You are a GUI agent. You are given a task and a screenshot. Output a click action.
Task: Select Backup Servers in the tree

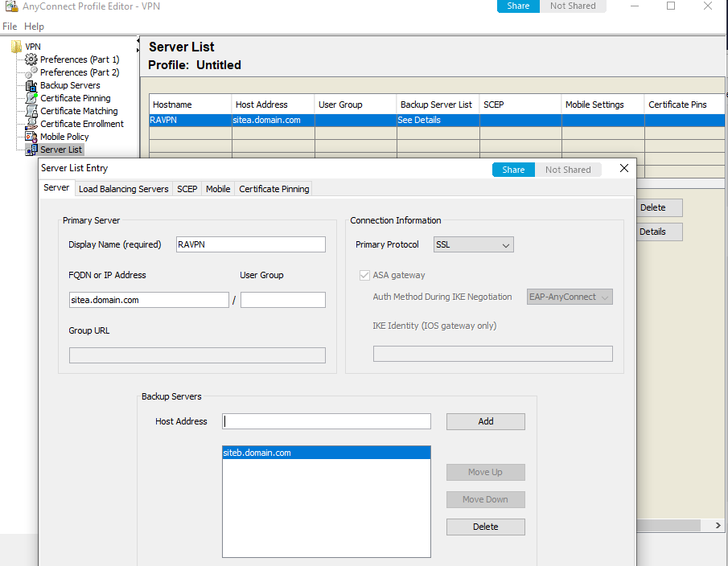pyautogui.click(x=70, y=85)
